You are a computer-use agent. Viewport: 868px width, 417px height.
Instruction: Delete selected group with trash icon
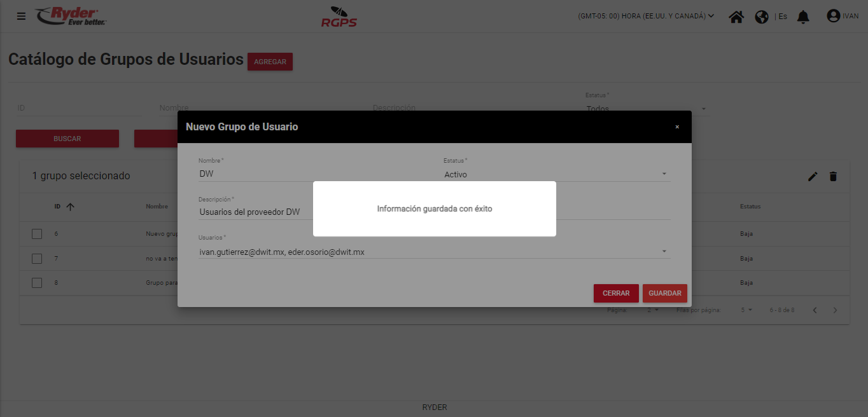pyautogui.click(x=833, y=177)
